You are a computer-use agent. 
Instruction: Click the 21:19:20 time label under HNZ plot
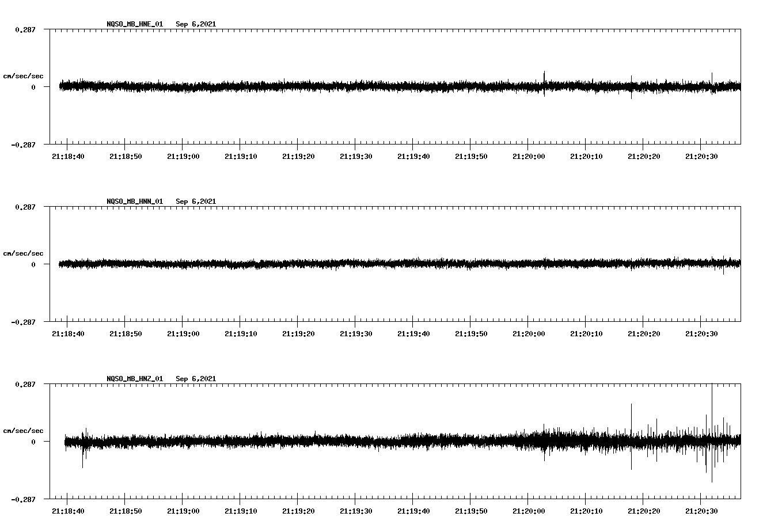(298, 511)
